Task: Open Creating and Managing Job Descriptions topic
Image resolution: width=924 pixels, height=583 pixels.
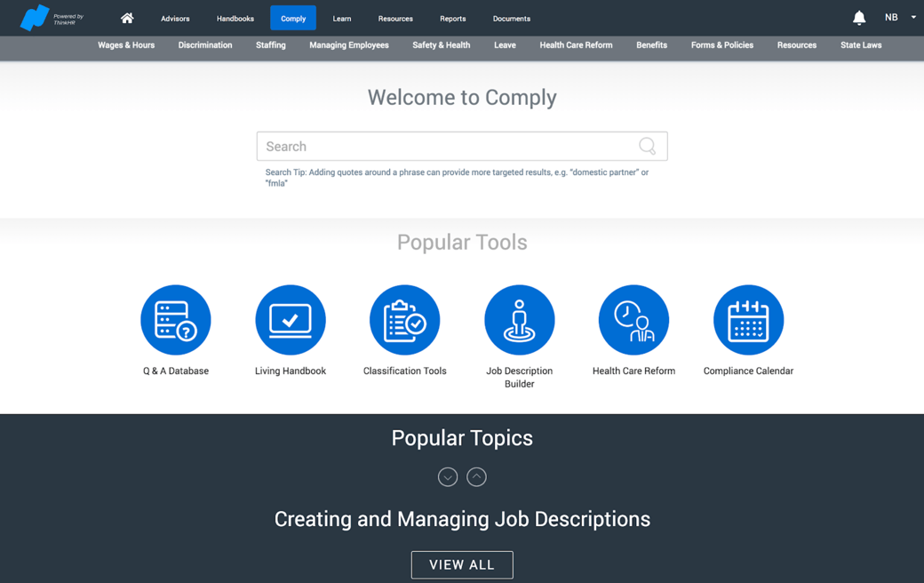Action: point(462,519)
